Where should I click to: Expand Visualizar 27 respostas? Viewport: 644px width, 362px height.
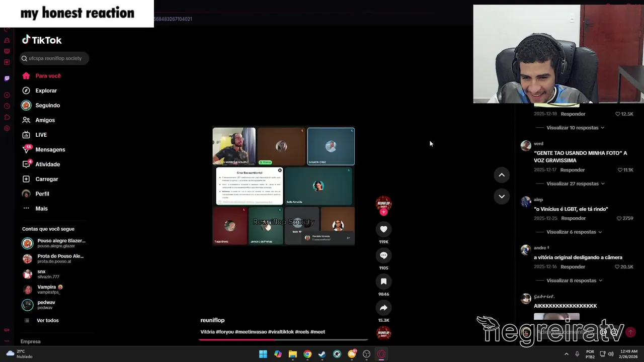(575, 184)
